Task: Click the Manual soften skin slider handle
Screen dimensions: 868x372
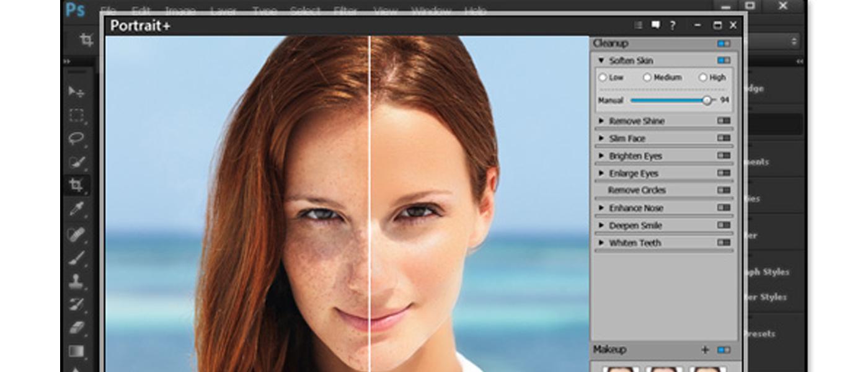Action: tap(707, 100)
